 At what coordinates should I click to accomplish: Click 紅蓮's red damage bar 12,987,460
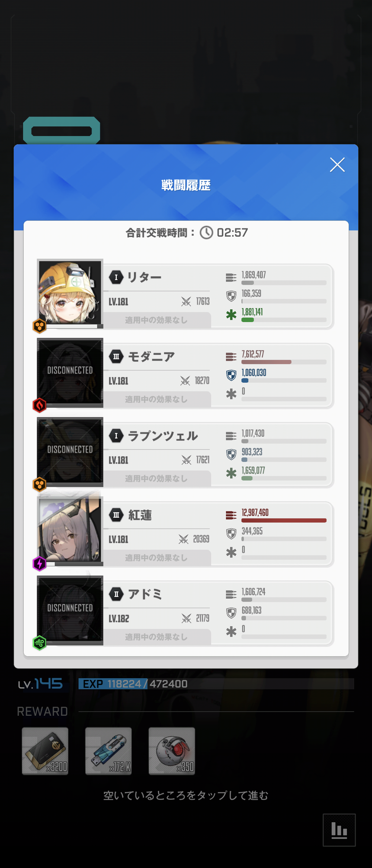click(x=284, y=520)
